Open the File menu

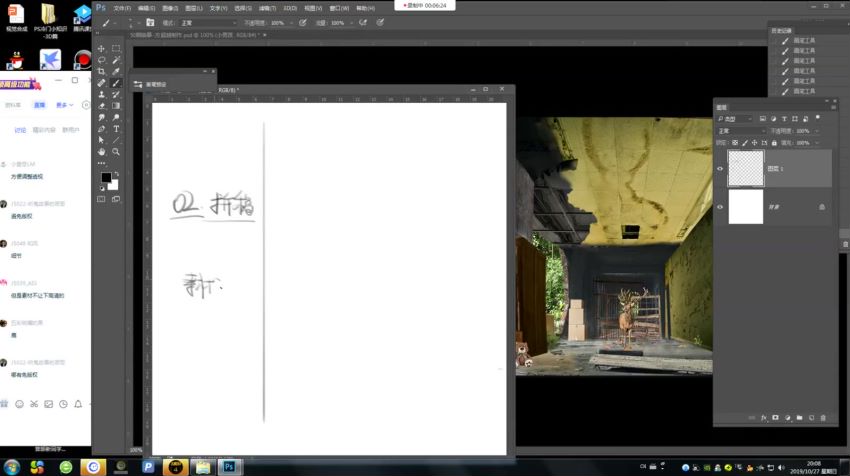[122, 8]
